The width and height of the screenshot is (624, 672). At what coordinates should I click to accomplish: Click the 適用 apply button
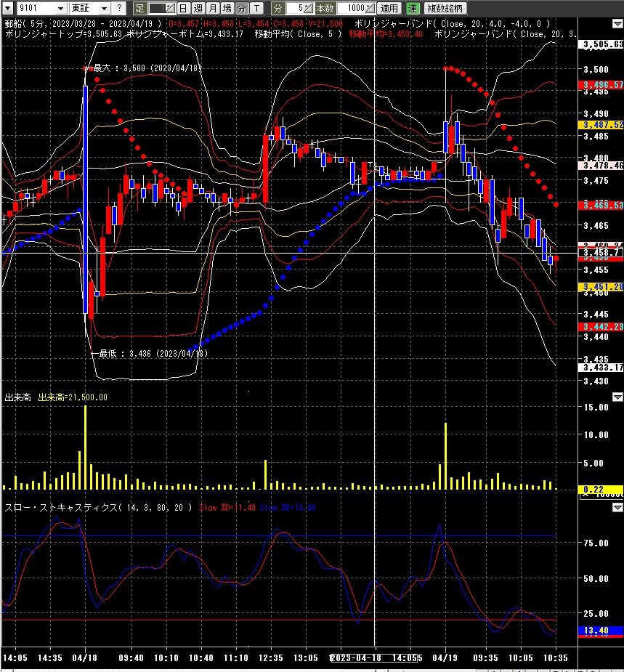389,8
